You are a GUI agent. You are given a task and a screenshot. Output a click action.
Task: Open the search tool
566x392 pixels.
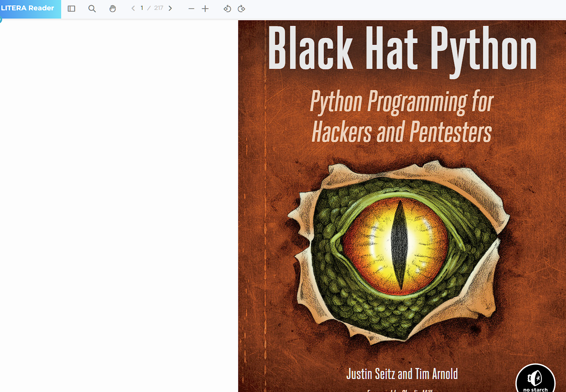click(x=92, y=9)
